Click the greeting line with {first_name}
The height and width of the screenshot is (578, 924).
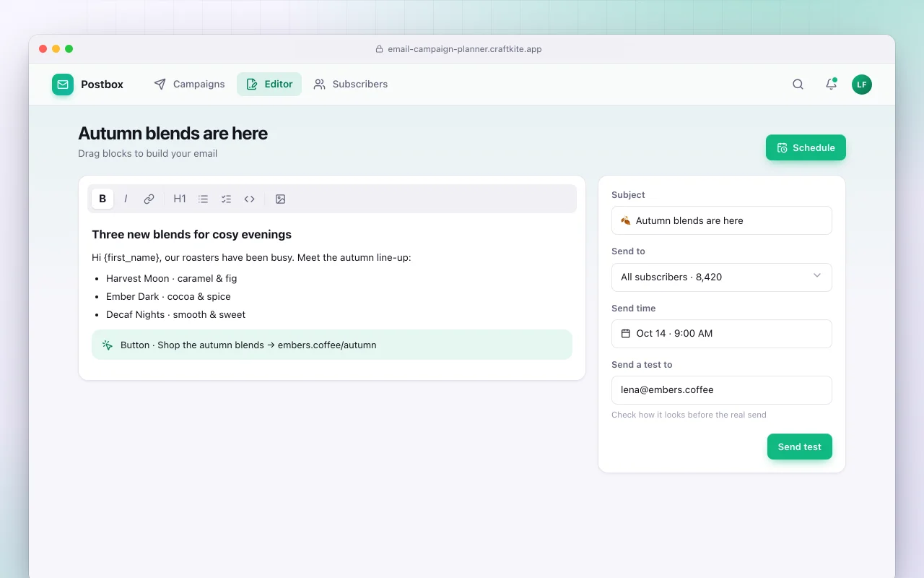[x=251, y=257]
